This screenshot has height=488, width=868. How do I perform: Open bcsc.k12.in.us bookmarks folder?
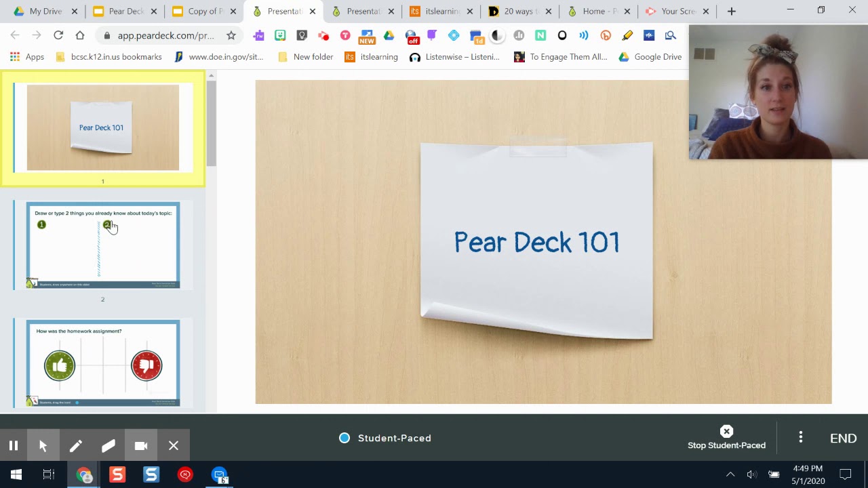[x=108, y=57]
